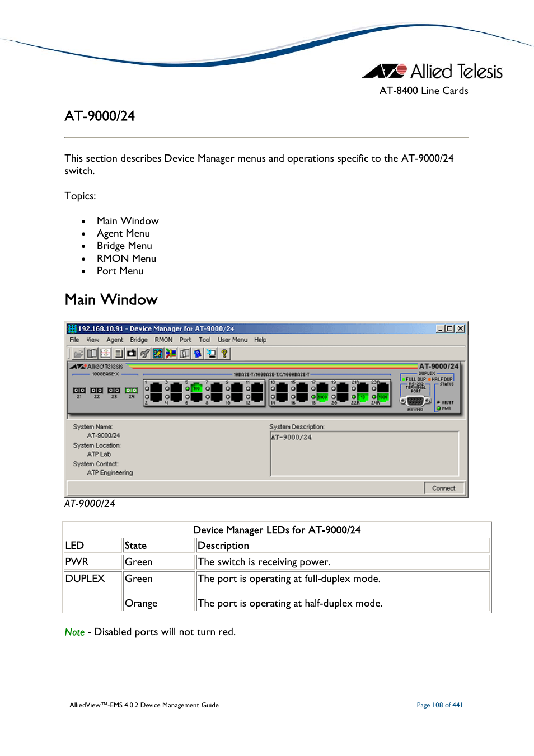Open the RMON menu

tap(164, 340)
